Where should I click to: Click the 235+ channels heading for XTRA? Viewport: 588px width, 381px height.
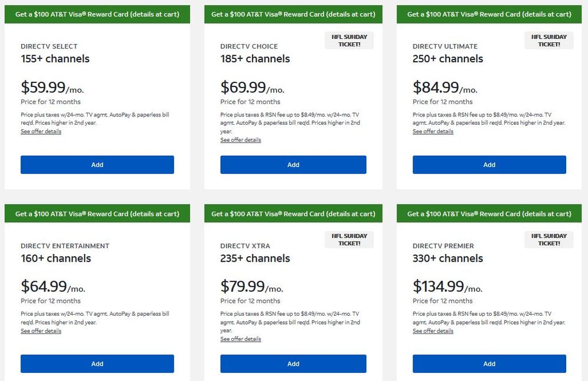tap(255, 258)
